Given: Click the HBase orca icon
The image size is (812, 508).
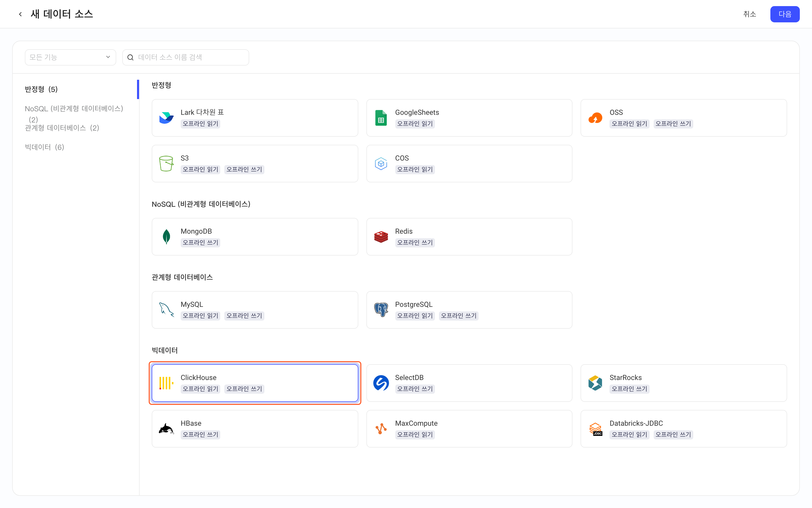Looking at the screenshot, I should tap(166, 429).
